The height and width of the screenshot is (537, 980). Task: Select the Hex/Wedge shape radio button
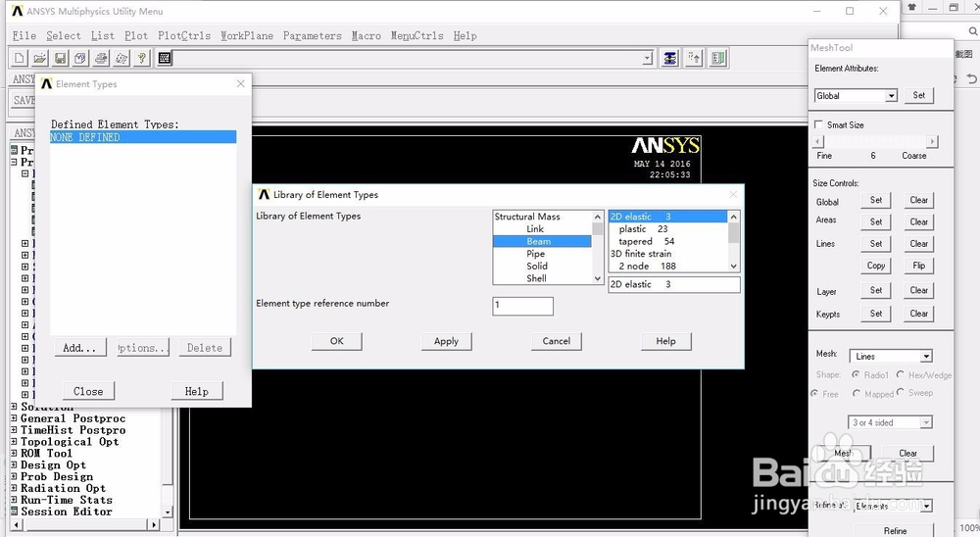tap(900, 374)
